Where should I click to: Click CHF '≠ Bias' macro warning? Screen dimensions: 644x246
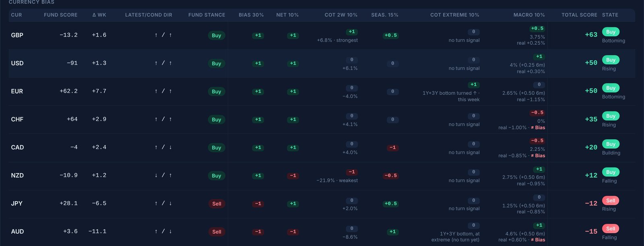tap(538, 128)
